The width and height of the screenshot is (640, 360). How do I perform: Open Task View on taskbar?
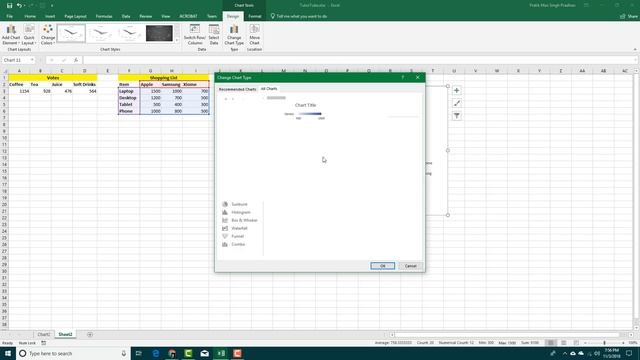click(x=138, y=353)
